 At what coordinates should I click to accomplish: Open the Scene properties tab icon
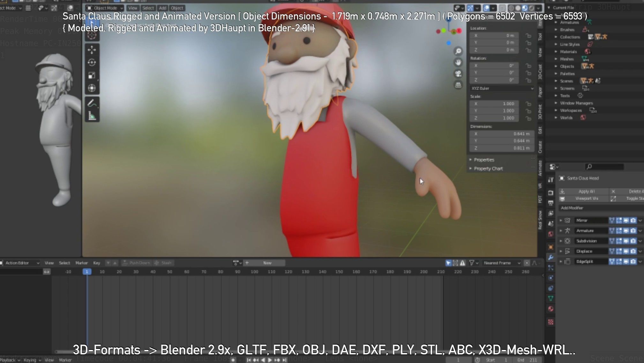coord(551,224)
